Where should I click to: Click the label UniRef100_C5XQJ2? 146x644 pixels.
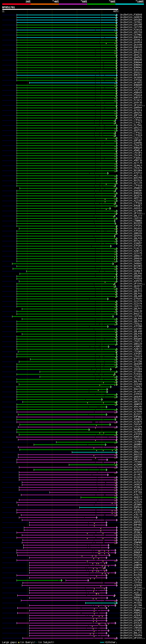pos(131,289)
